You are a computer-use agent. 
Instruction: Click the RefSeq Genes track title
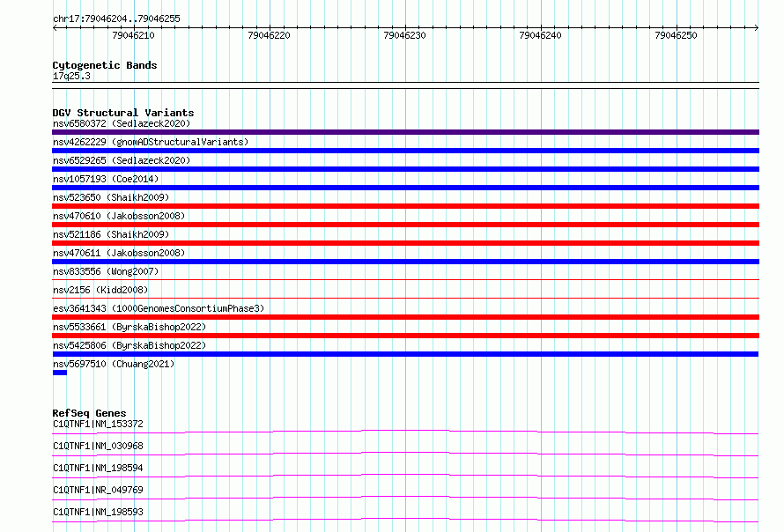(x=89, y=413)
